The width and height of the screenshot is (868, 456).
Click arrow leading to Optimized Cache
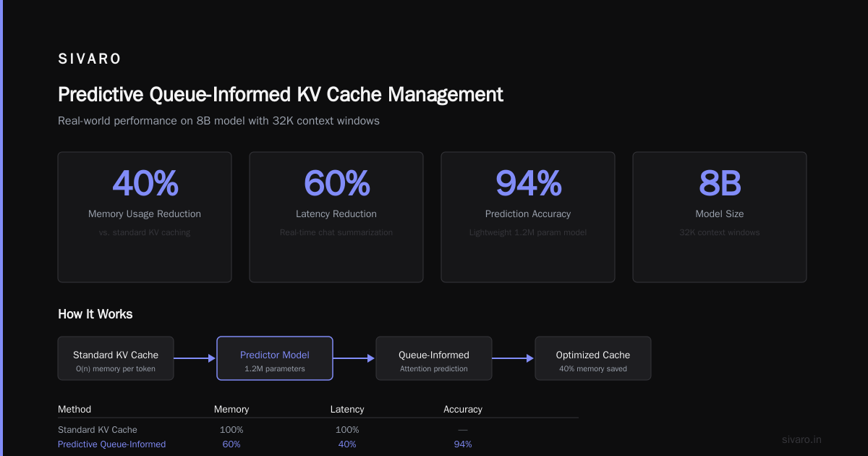pyautogui.click(x=514, y=358)
